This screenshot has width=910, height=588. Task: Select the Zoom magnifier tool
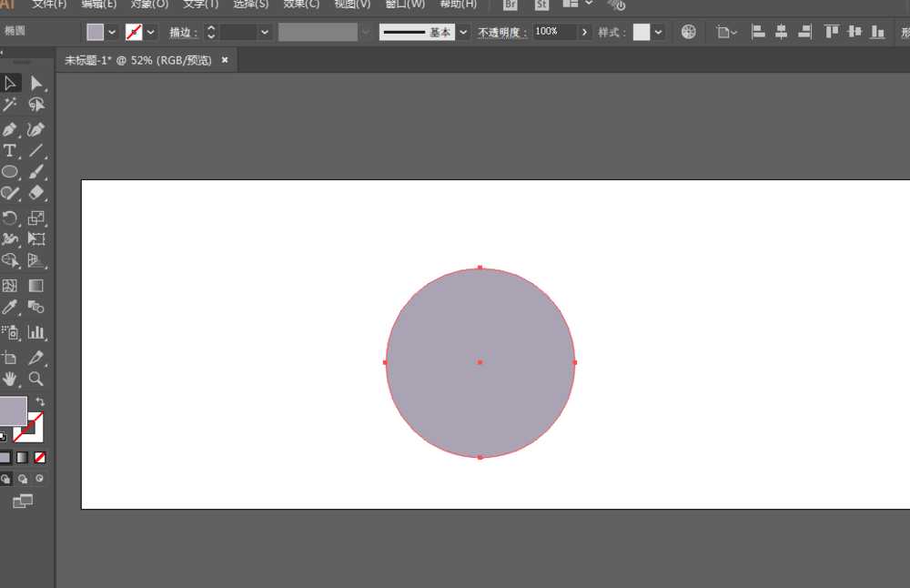coord(36,379)
